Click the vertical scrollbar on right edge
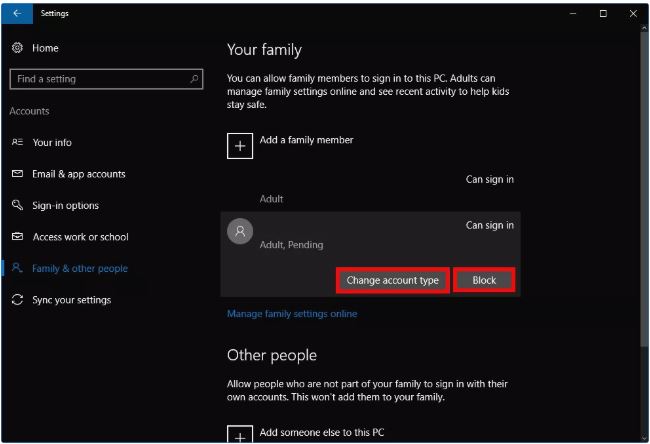This screenshot has height=444, width=650. [x=644, y=200]
